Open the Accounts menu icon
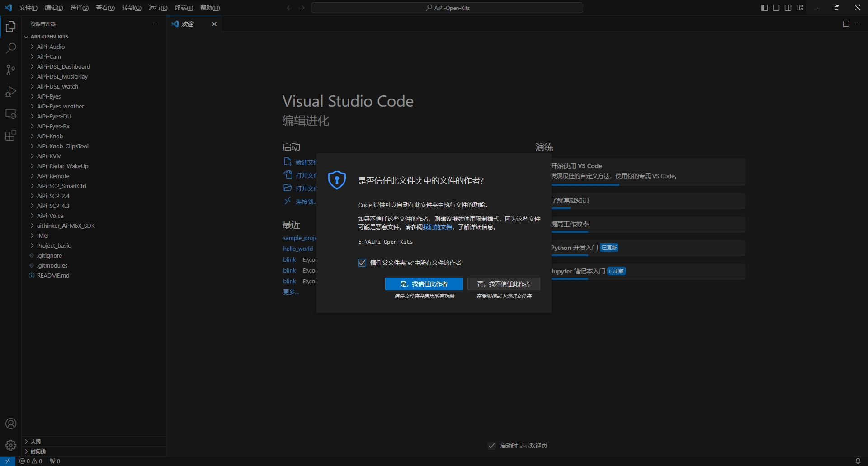Image resolution: width=868 pixels, height=466 pixels. 11,424
